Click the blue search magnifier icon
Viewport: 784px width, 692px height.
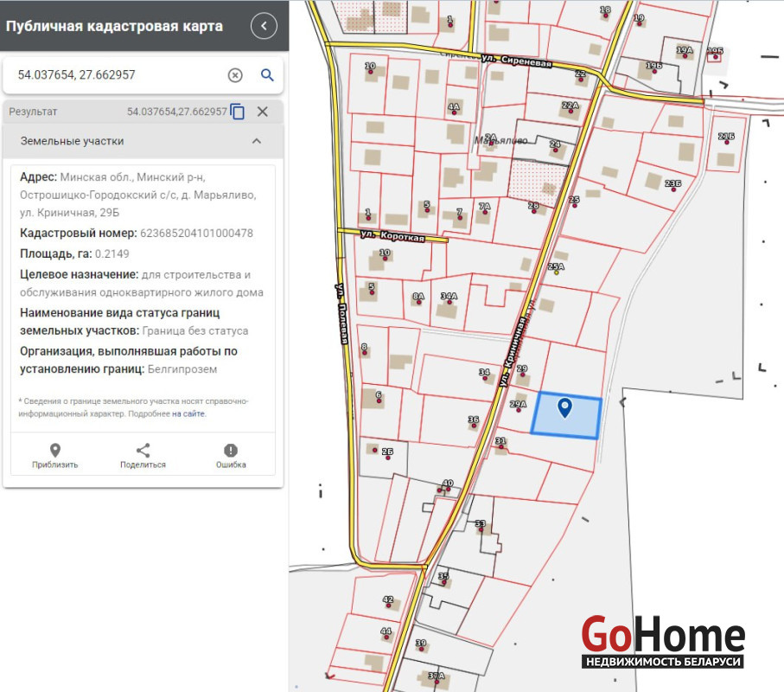tap(267, 75)
